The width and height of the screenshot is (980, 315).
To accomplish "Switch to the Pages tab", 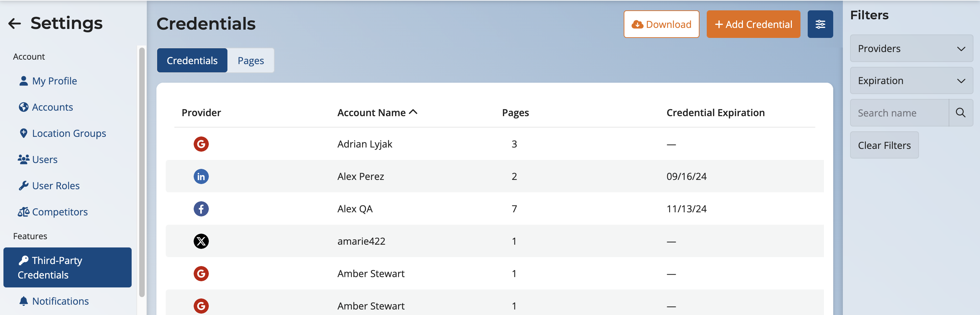I will pos(250,61).
